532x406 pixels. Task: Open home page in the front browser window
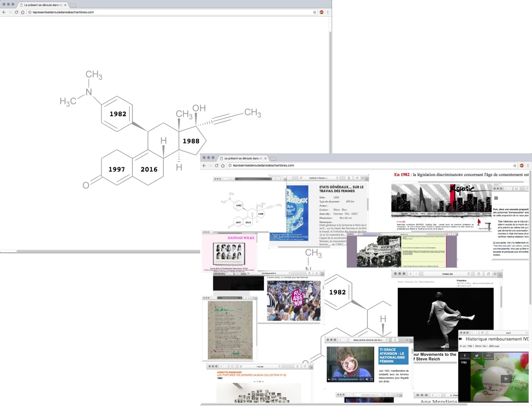222,165
